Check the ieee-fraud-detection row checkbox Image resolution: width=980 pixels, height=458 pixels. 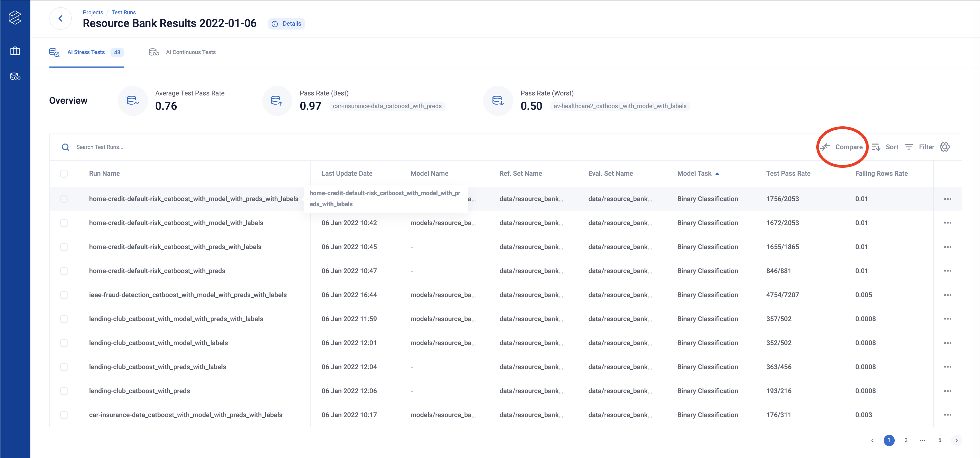pyautogui.click(x=64, y=295)
